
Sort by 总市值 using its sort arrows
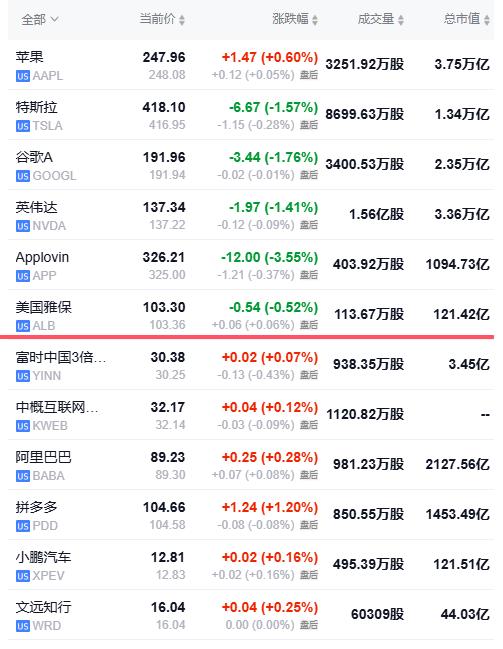point(487,19)
